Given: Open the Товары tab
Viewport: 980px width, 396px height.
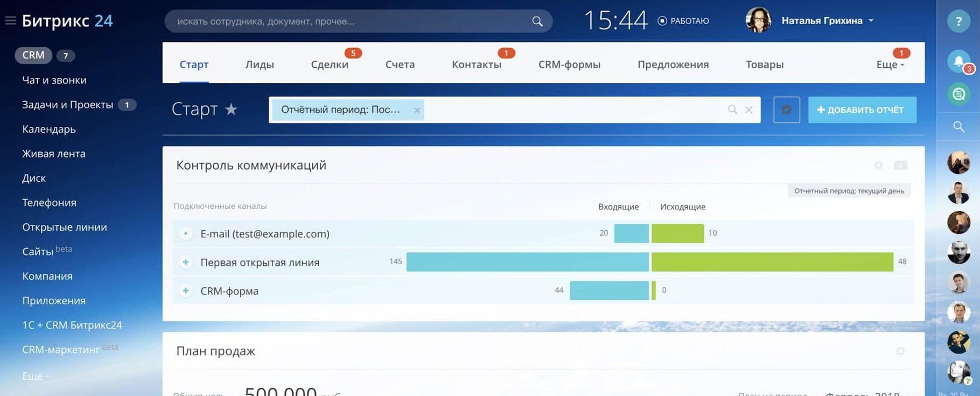Looking at the screenshot, I should click(765, 65).
